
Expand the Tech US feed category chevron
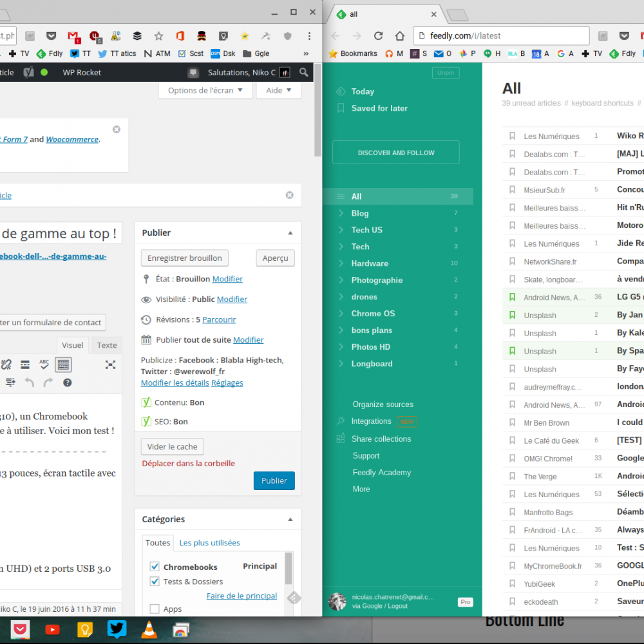coord(341,230)
